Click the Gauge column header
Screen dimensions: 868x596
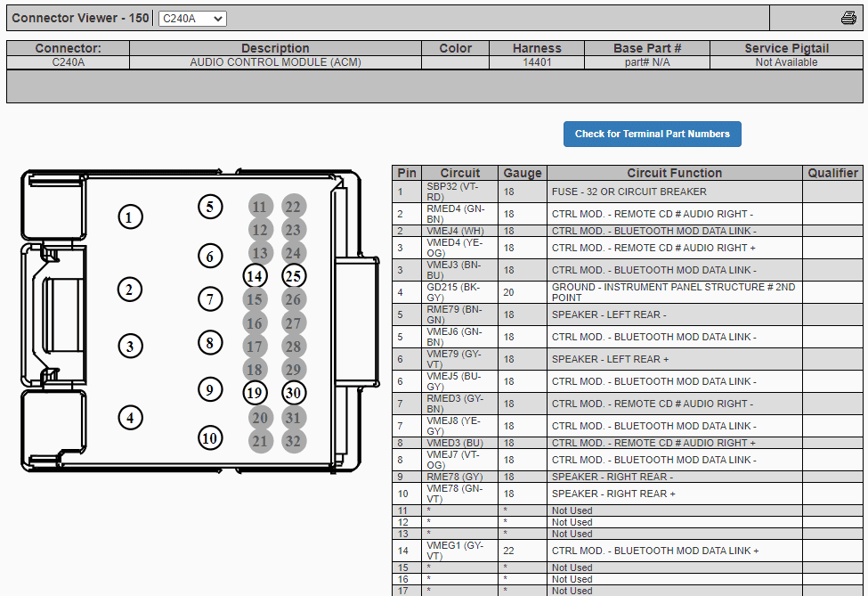pos(523,173)
